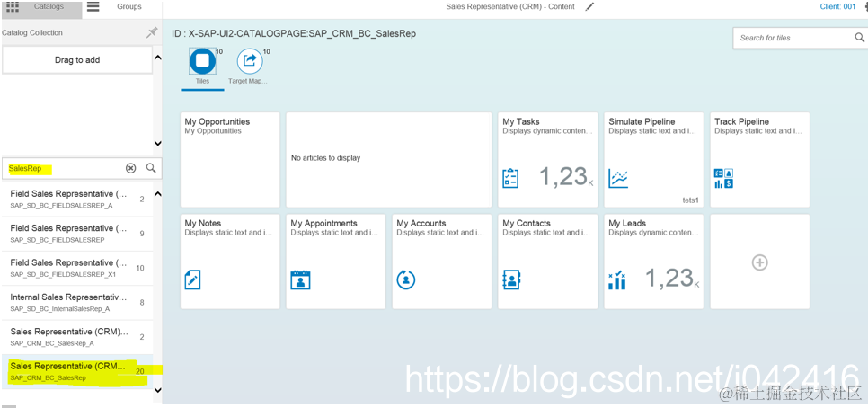The width and height of the screenshot is (868, 408).
Task: Select Internal Sales Representative catalog
Action: click(x=77, y=302)
